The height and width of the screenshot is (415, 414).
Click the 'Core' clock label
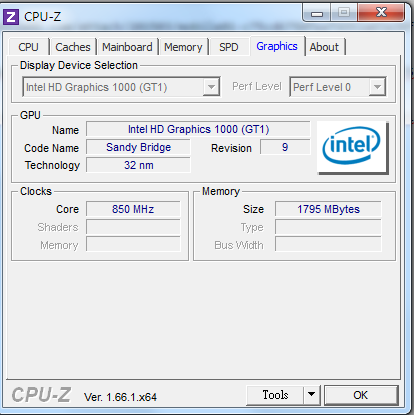click(67, 209)
